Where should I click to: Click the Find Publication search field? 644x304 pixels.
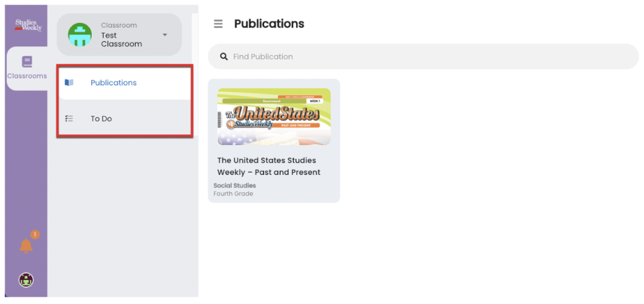pos(423,56)
